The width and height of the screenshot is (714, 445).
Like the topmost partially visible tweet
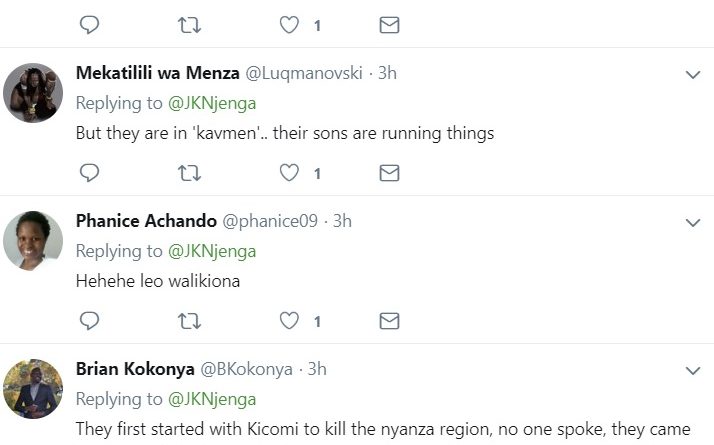[289, 25]
